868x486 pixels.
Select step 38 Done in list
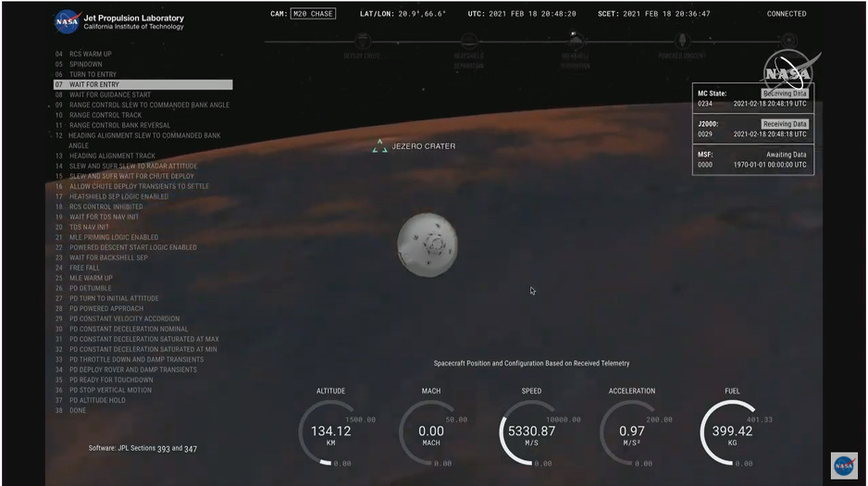click(78, 410)
